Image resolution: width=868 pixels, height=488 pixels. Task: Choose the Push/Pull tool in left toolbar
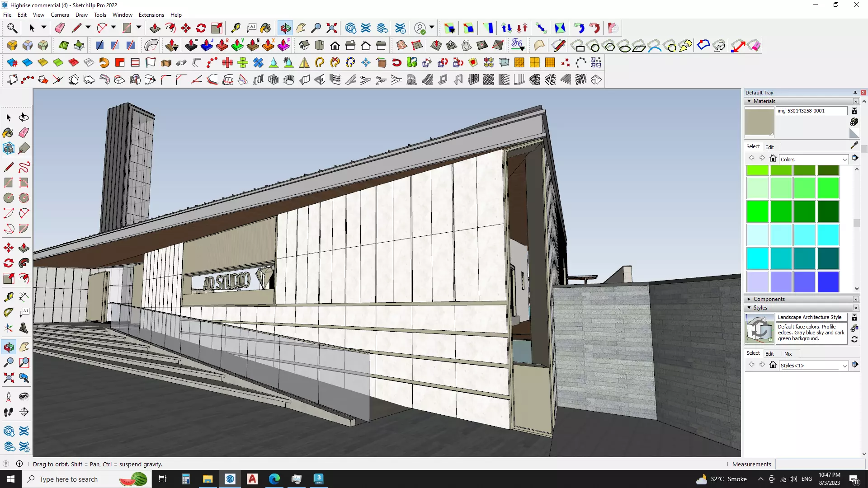[x=24, y=248]
